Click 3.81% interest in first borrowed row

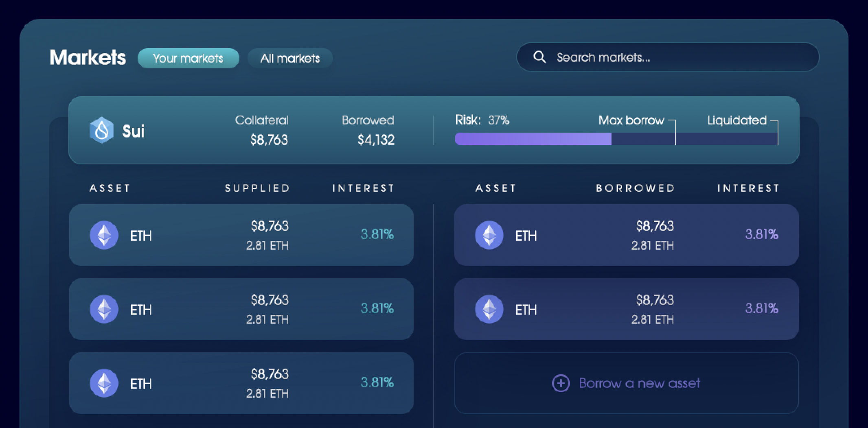coord(762,234)
